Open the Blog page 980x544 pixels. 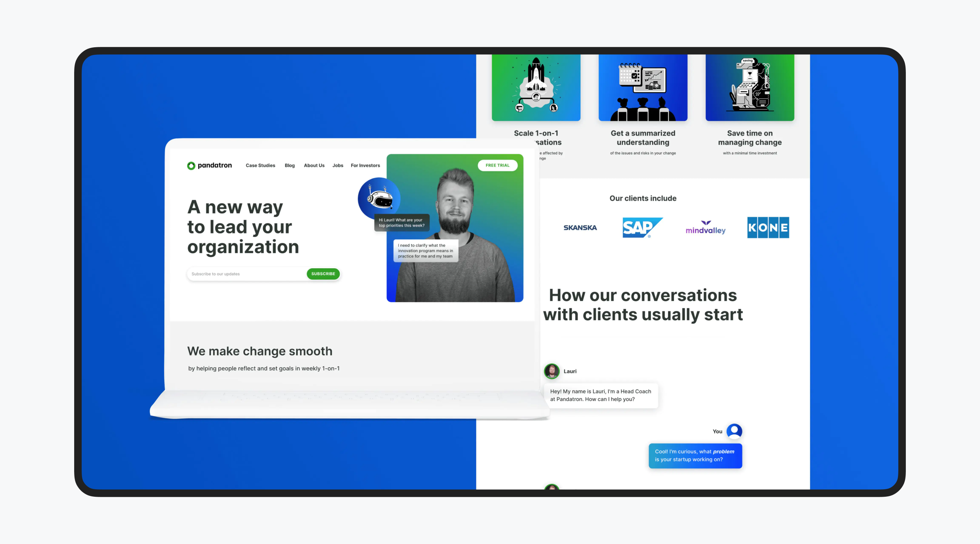pyautogui.click(x=290, y=165)
